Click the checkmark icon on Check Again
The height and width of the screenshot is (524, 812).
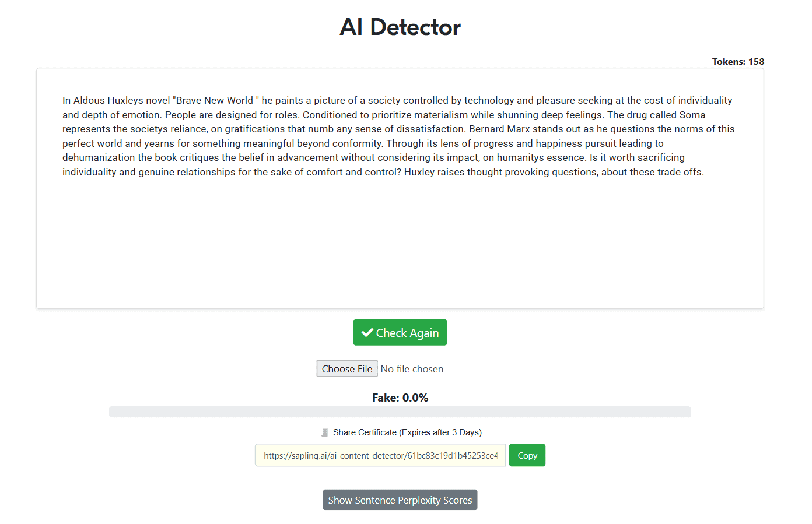(367, 333)
